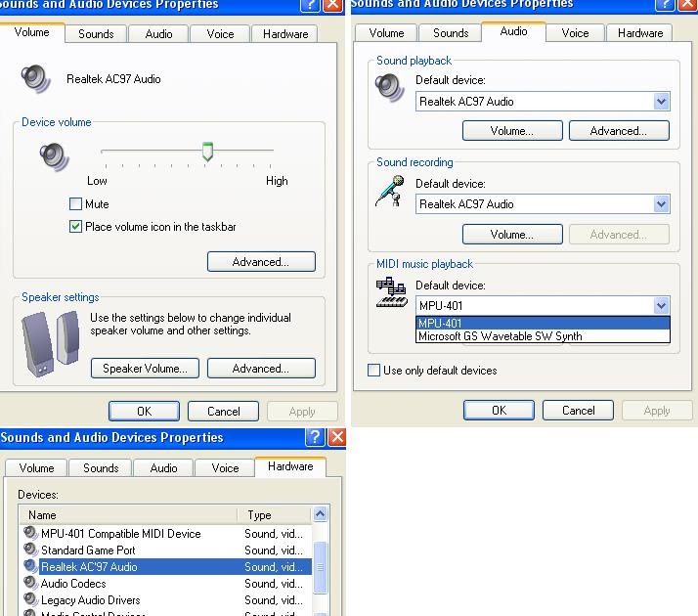Switch to the Volume tab in Audio window

coord(386,33)
